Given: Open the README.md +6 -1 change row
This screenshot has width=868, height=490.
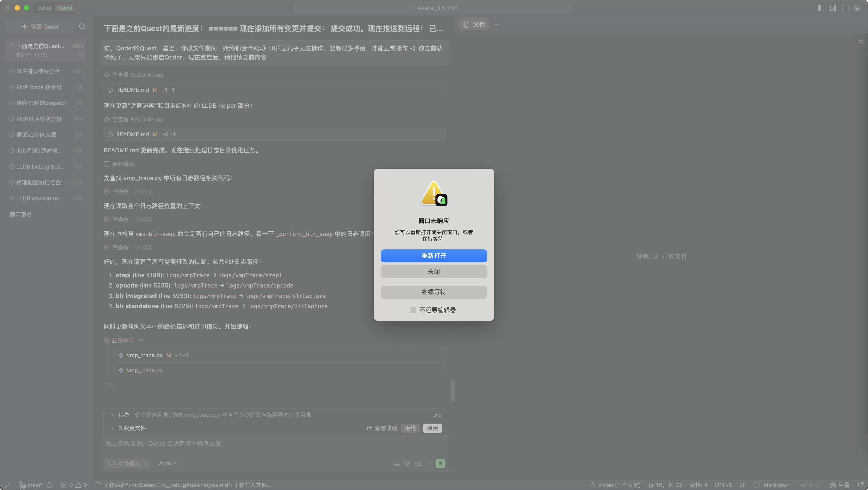Looking at the screenshot, I should tap(274, 134).
